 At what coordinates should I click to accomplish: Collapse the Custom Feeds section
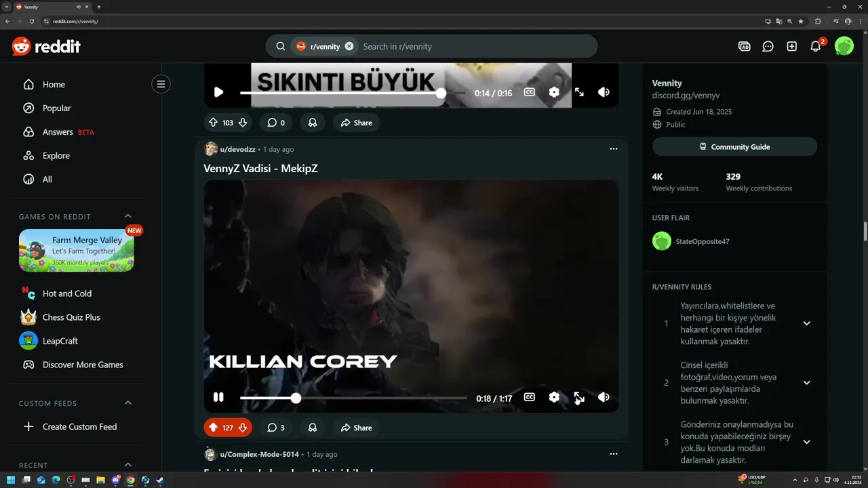(x=128, y=403)
